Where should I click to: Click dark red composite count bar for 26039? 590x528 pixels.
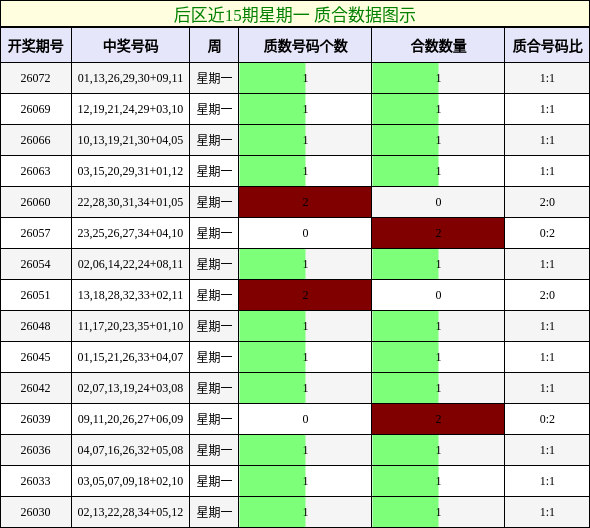coord(438,419)
